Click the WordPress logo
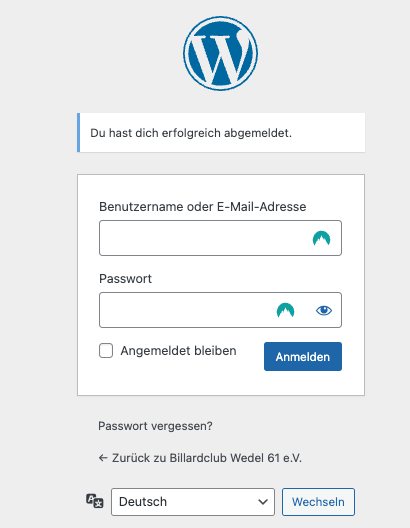 220,53
